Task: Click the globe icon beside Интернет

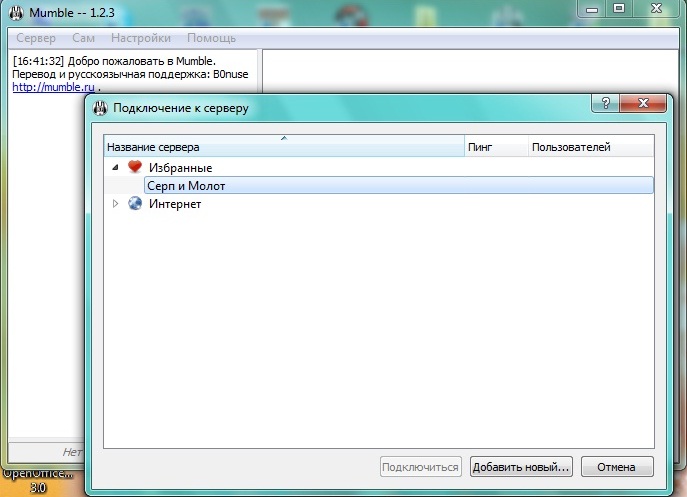Action: pos(135,204)
